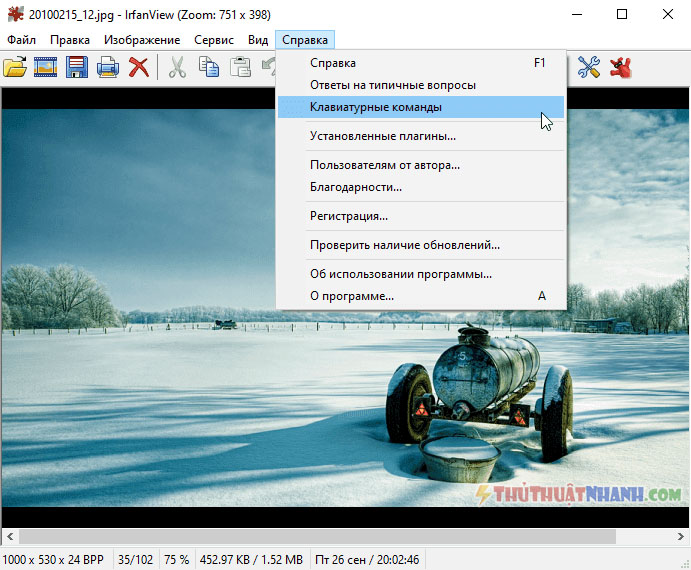Click the Пт 26 сен / 20:02:46 date field
Viewport: 691px width, 570px height.
point(367,560)
